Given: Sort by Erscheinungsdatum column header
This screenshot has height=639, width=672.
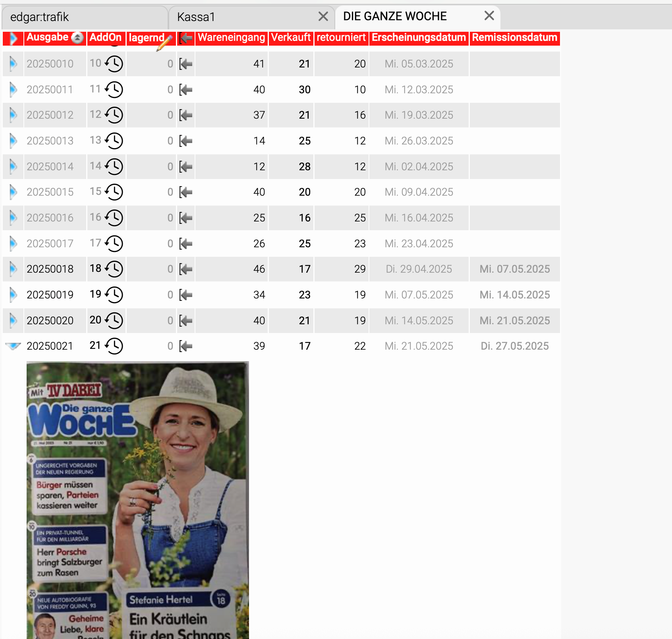Looking at the screenshot, I should (419, 37).
